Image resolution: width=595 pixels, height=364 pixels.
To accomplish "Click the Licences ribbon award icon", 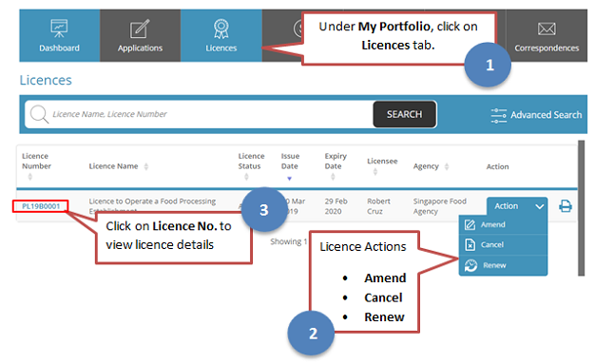I will tap(221, 29).
